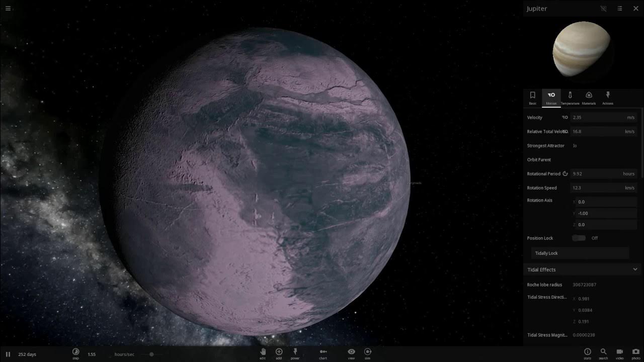Open the Relative Total Velocity km/s unit
Image resolution: width=644 pixels, height=362 pixels.
[x=629, y=131]
